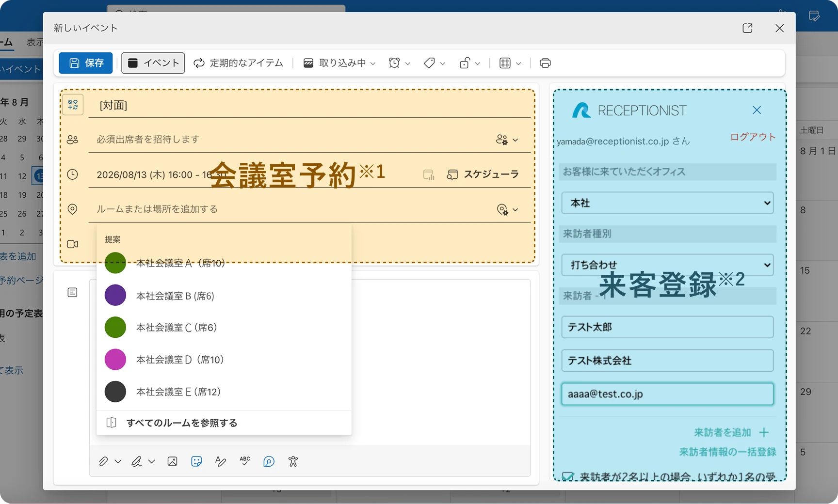Click the テスト太郎 visitor name field
Image resolution: width=838 pixels, height=504 pixels.
coord(667,327)
